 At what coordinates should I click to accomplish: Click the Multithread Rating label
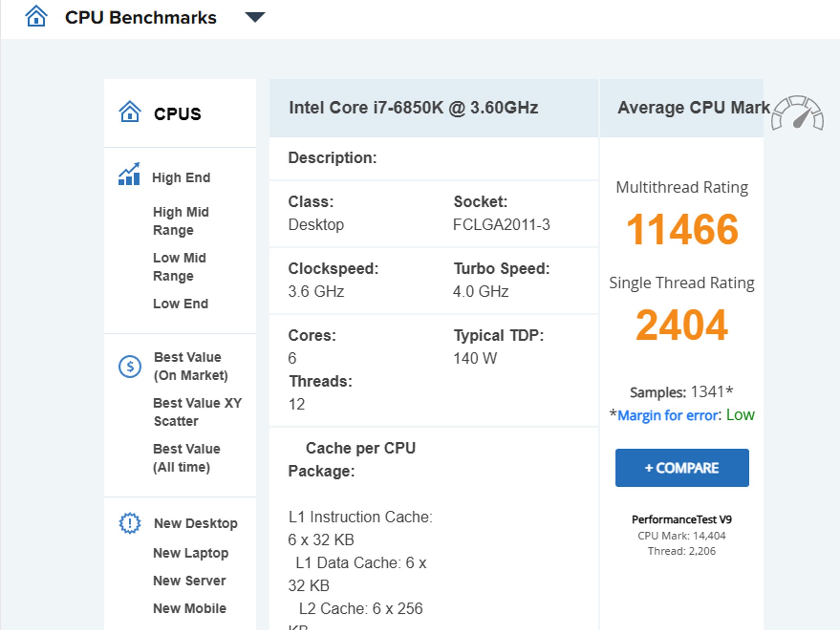pyautogui.click(x=682, y=187)
